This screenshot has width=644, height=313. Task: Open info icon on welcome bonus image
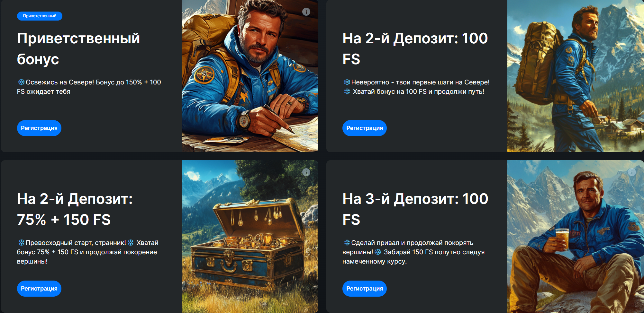tap(306, 12)
